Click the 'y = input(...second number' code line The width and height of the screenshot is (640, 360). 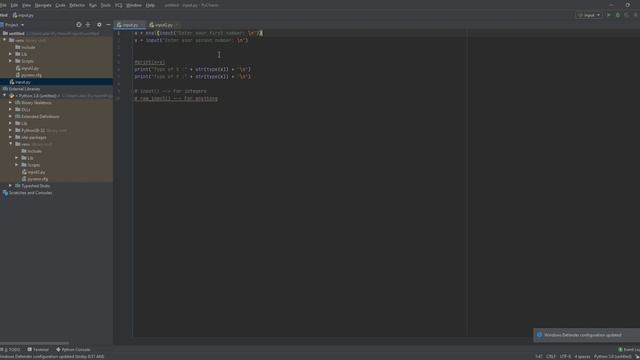click(191, 40)
